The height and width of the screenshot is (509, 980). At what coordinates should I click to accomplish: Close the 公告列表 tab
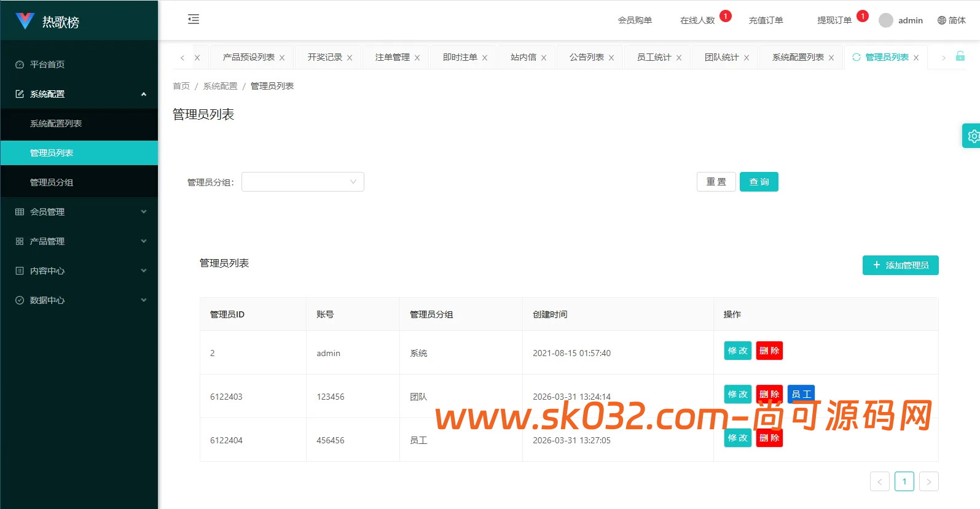click(611, 58)
